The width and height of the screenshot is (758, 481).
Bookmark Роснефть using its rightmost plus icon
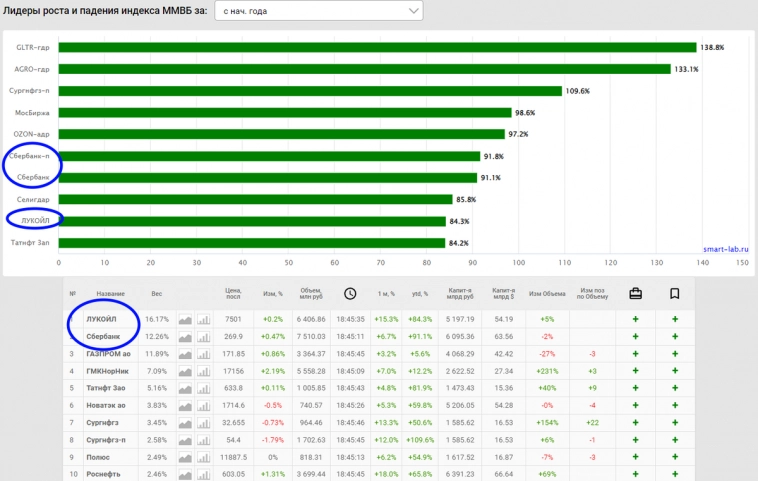(x=675, y=472)
